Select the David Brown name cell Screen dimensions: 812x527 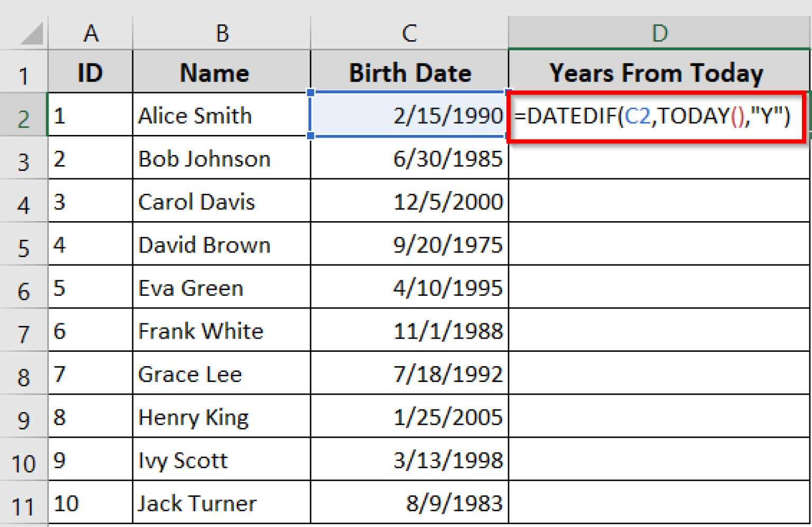click(221, 245)
